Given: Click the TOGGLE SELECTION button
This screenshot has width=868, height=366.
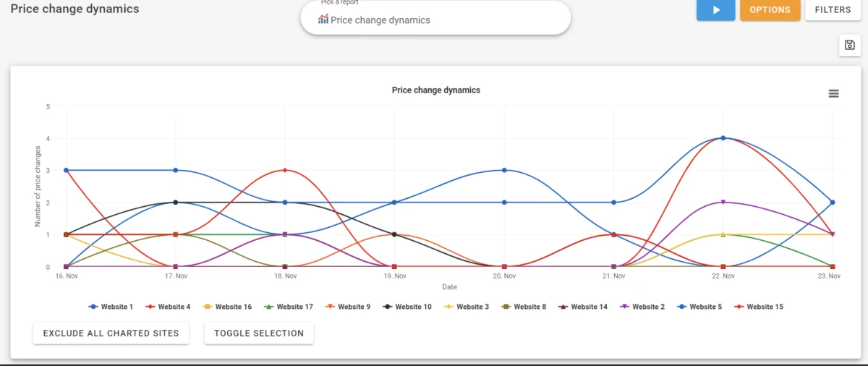Looking at the screenshot, I should click(x=259, y=333).
